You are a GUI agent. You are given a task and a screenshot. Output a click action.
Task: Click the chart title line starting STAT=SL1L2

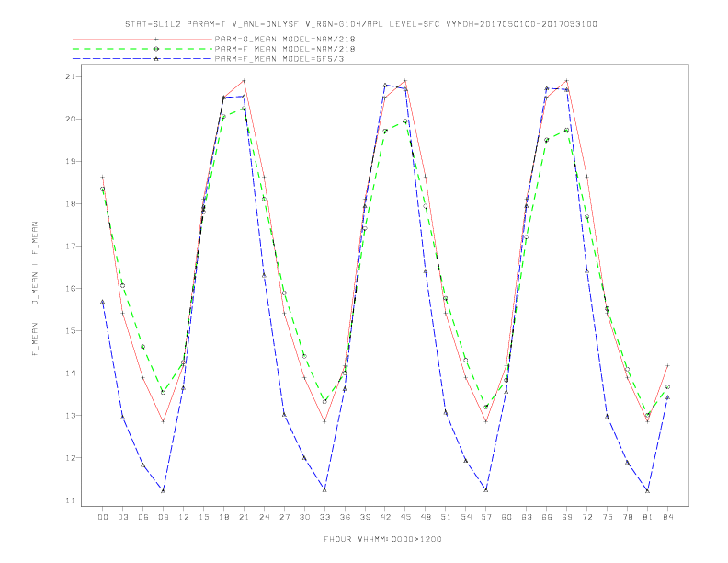pyautogui.click(x=360, y=24)
